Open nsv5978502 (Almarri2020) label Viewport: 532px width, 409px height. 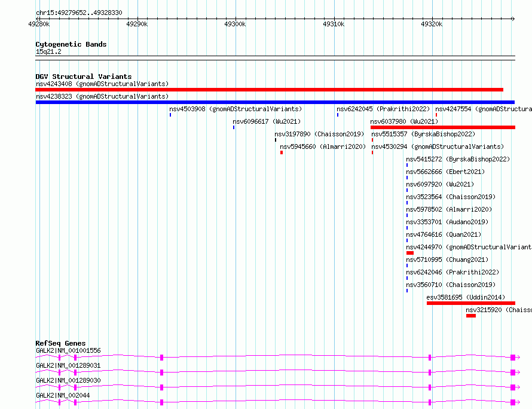449,209
